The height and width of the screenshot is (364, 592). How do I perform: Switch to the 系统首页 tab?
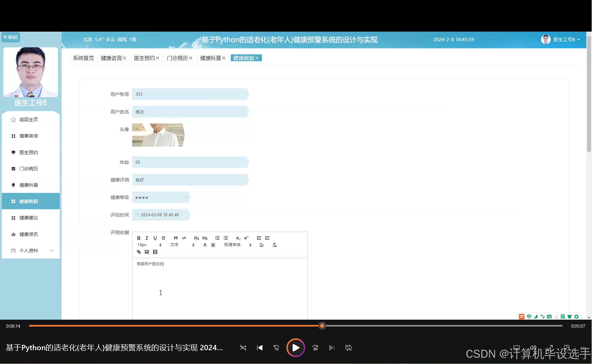click(x=83, y=58)
